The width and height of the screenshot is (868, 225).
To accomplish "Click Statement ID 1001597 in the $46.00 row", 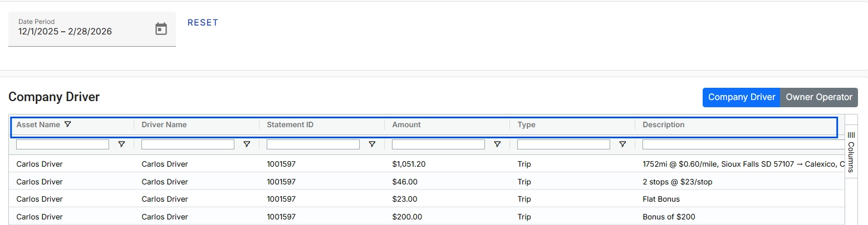I will tap(281, 182).
